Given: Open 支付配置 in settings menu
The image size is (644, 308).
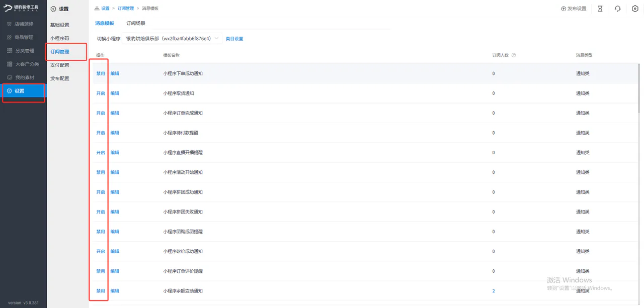Looking at the screenshot, I should (60, 65).
